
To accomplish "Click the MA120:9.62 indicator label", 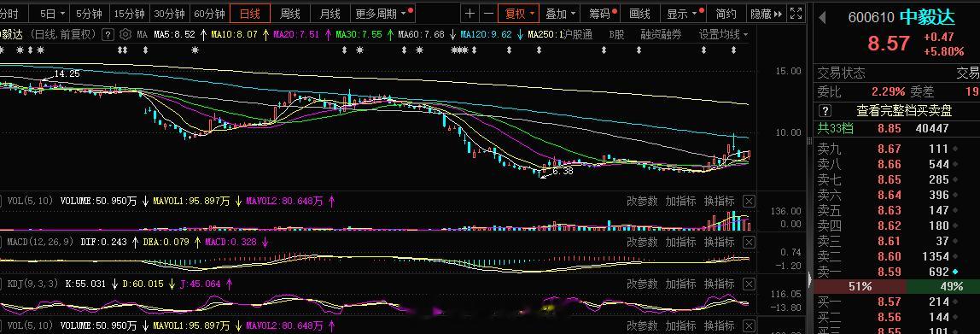I will [x=486, y=35].
